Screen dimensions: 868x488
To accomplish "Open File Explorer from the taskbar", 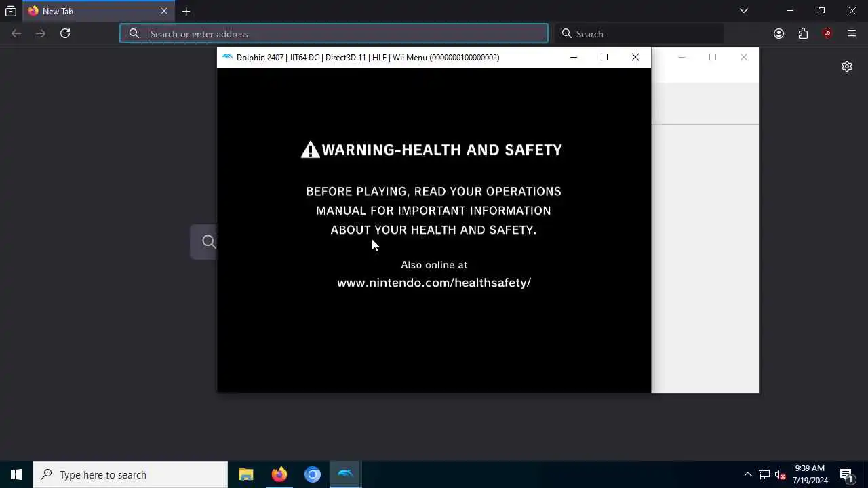I will point(246,474).
